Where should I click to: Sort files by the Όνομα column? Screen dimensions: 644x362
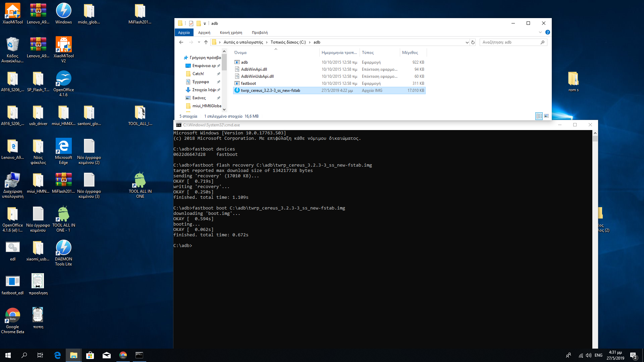point(240,53)
